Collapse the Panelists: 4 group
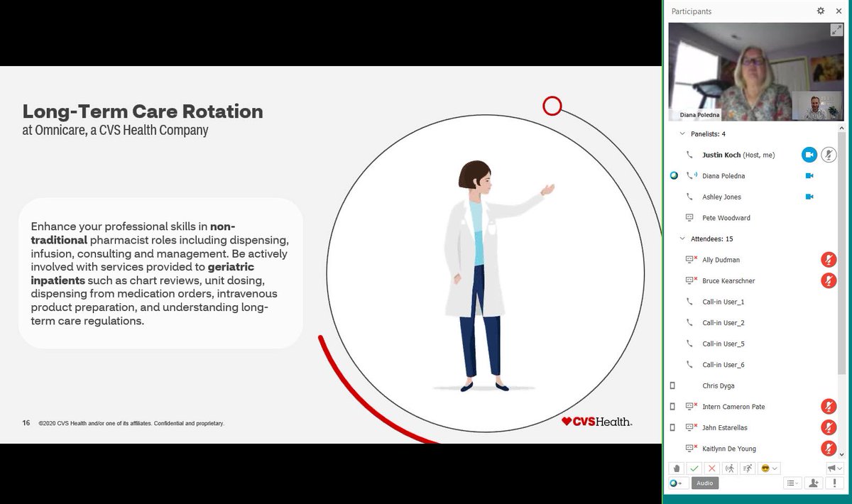The image size is (852, 504). coord(682,133)
